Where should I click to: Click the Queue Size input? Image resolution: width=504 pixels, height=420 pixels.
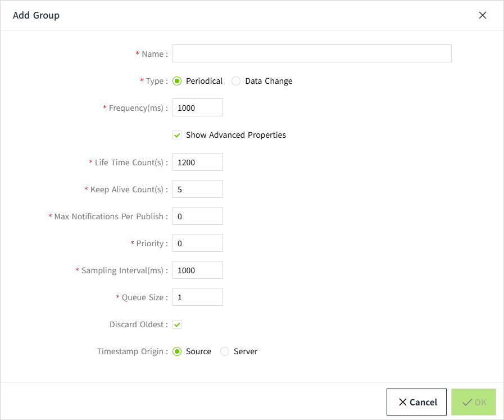pyautogui.click(x=197, y=297)
